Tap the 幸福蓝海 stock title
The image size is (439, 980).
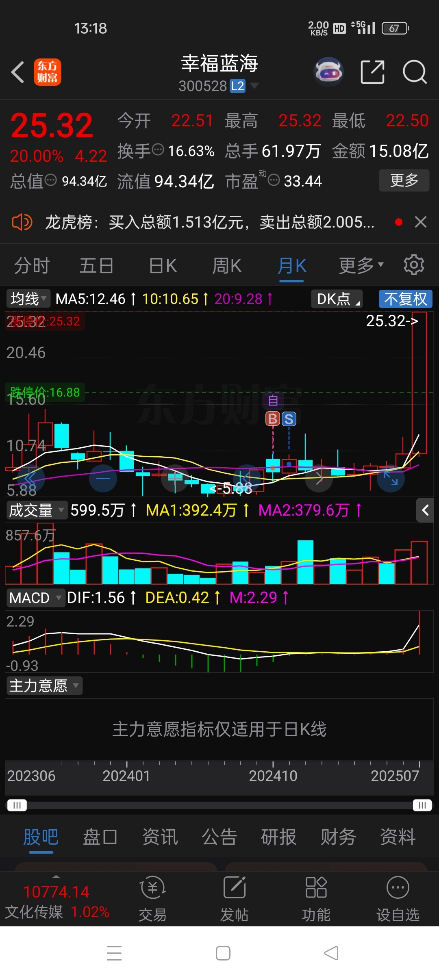click(x=219, y=64)
